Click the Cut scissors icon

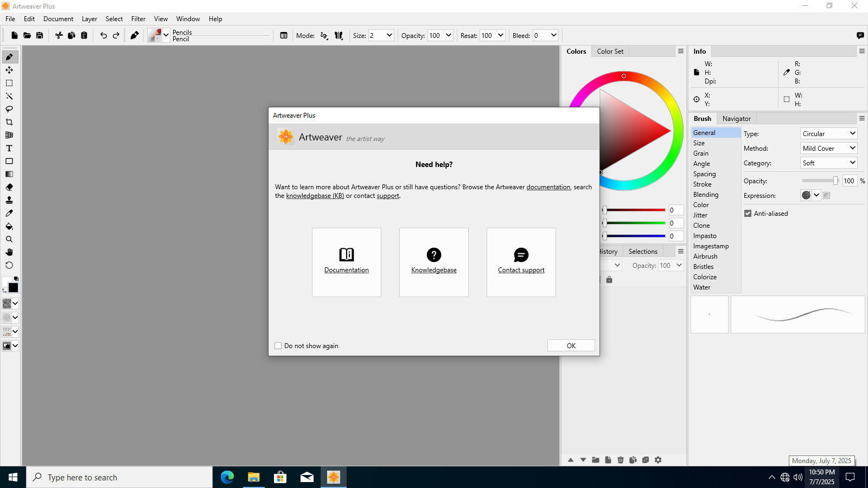click(59, 35)
